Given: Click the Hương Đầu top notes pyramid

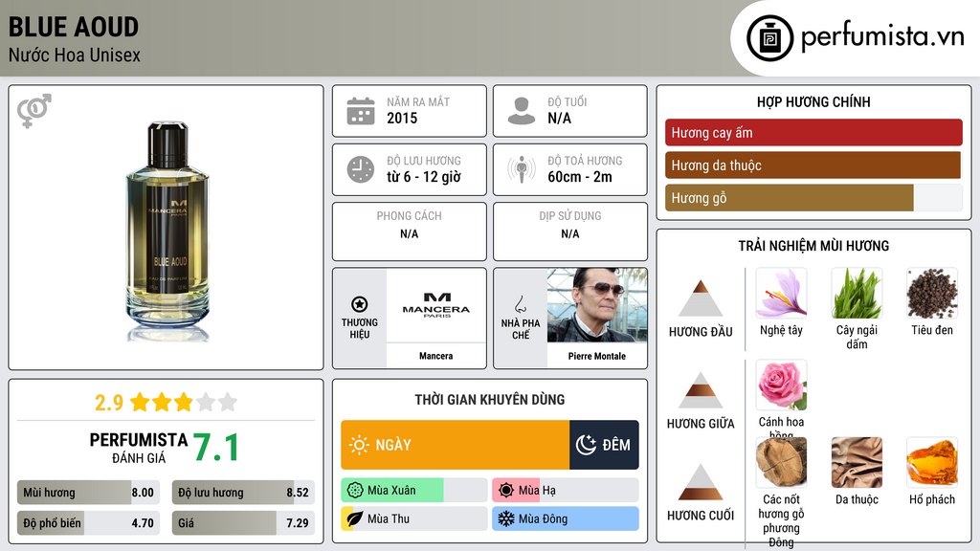Looking at the screenshot, I should (700, 298).
